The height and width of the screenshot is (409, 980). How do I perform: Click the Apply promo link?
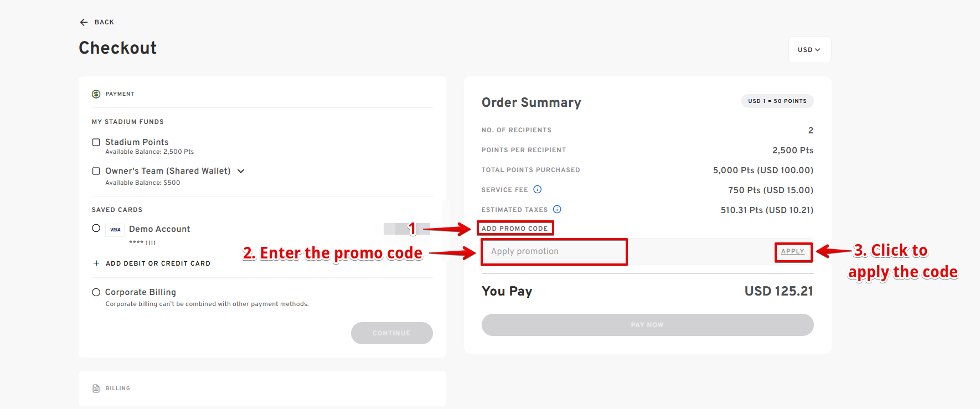point(792,251)
